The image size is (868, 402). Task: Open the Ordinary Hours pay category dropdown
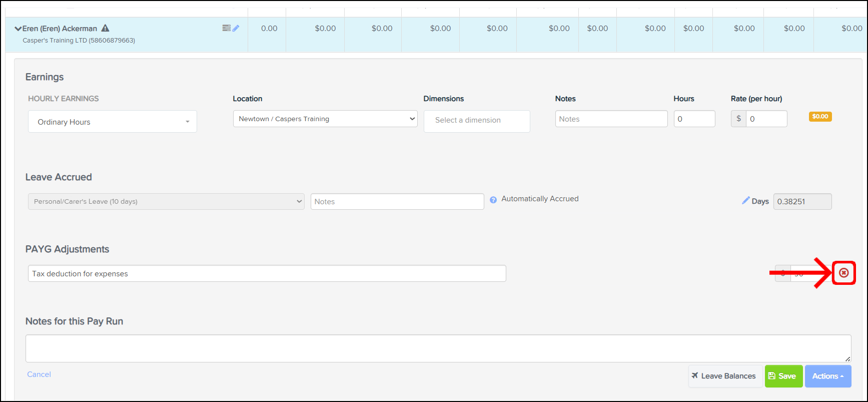click(113, 122)
